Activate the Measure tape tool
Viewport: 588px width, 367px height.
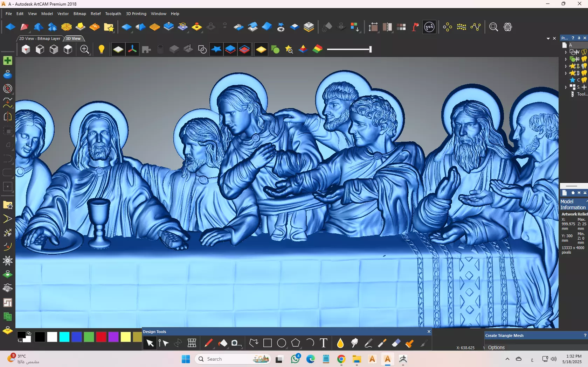pos(236,343)
